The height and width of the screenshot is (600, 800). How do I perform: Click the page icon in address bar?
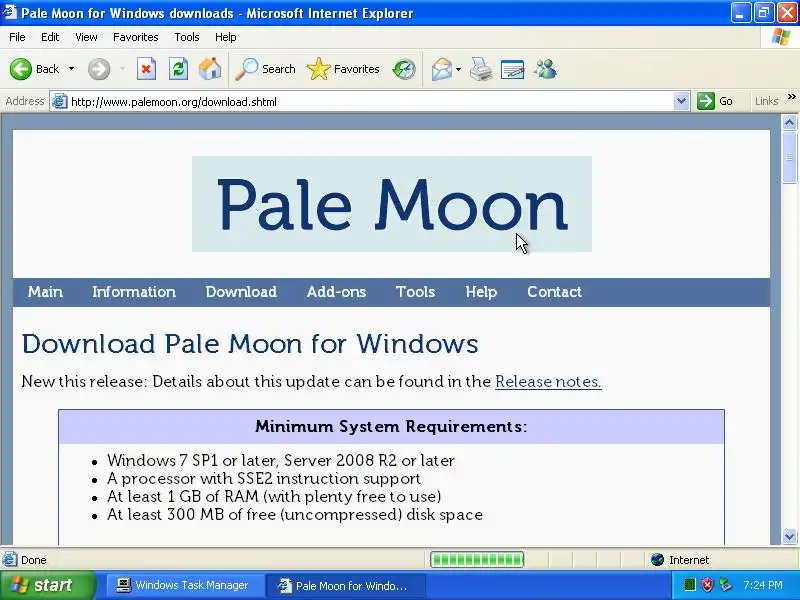[x=60, y=101]
